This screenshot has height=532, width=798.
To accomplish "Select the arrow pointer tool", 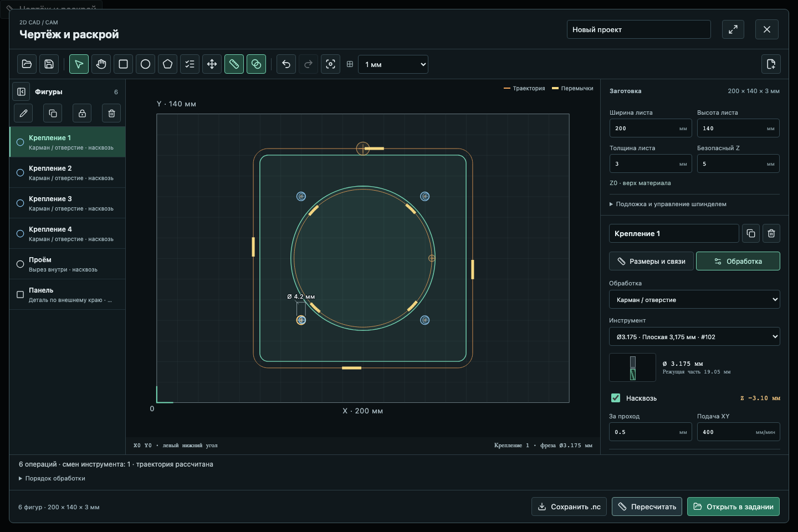I will 79,64.
